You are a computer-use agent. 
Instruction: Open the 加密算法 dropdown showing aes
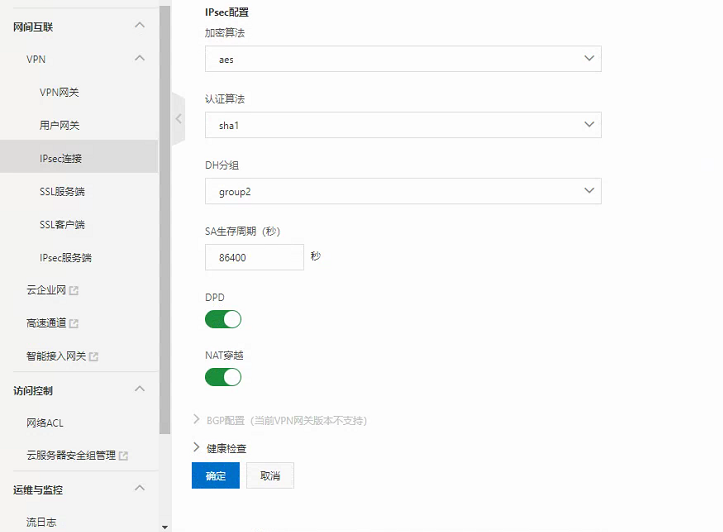tap(403, 59)
